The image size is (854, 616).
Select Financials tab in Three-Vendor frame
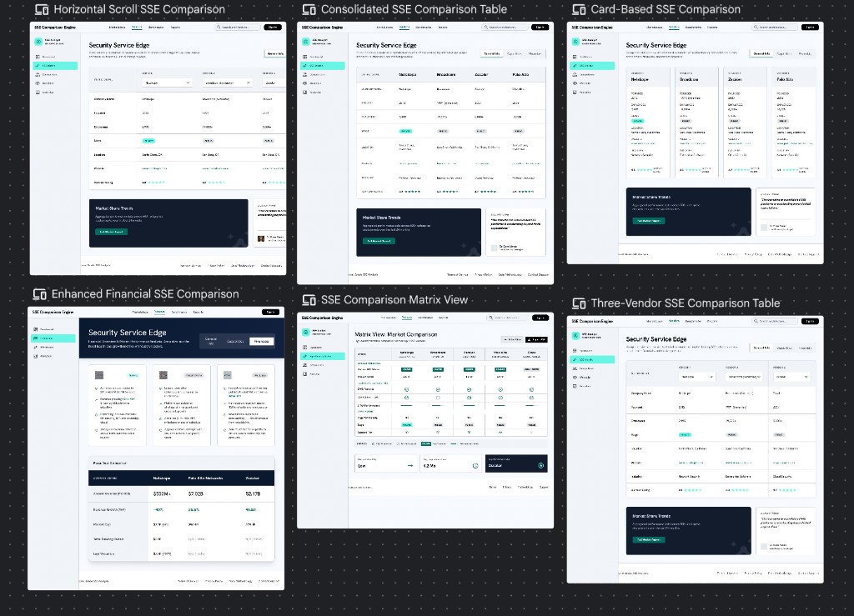pos(805,348)
